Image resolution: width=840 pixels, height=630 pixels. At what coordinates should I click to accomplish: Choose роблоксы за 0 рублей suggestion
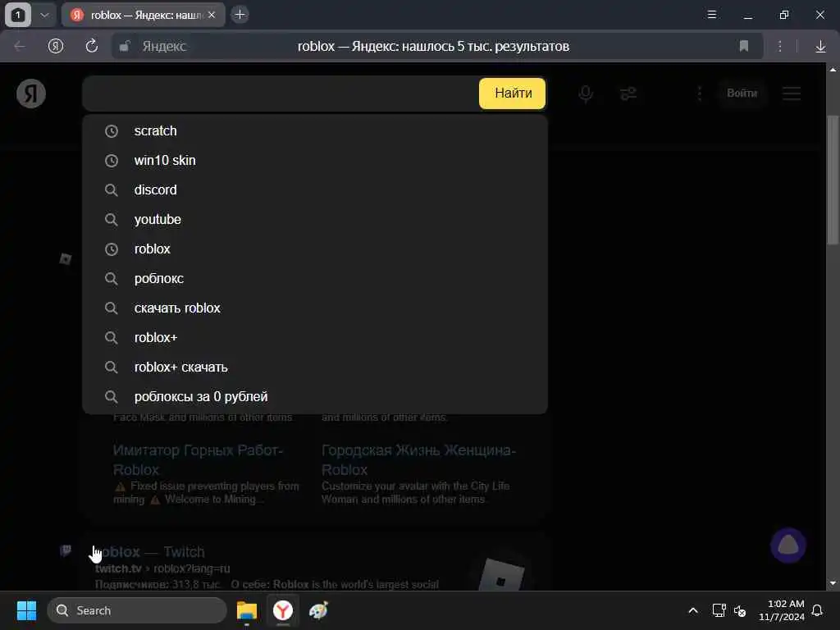pos(315,396)
